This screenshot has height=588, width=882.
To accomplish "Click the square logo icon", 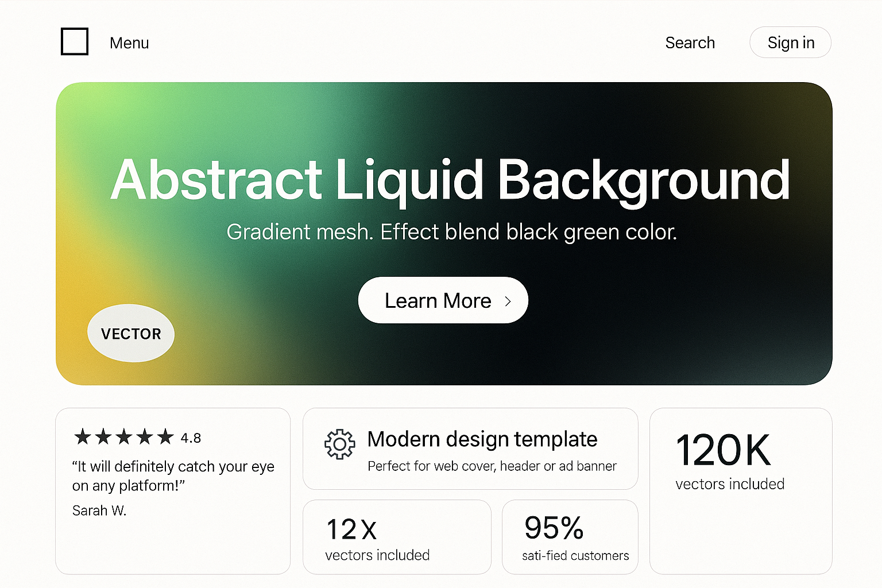I will coord(75,42).
